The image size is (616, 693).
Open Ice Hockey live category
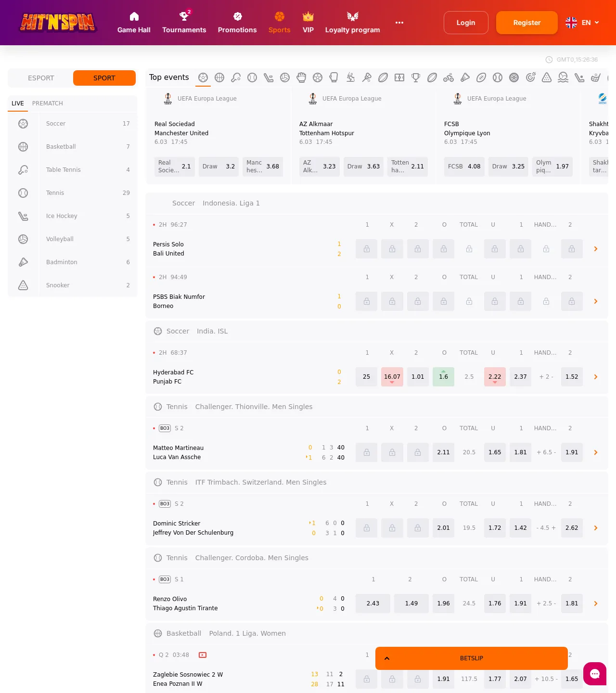pyautogui.click(x=72, y=216)
